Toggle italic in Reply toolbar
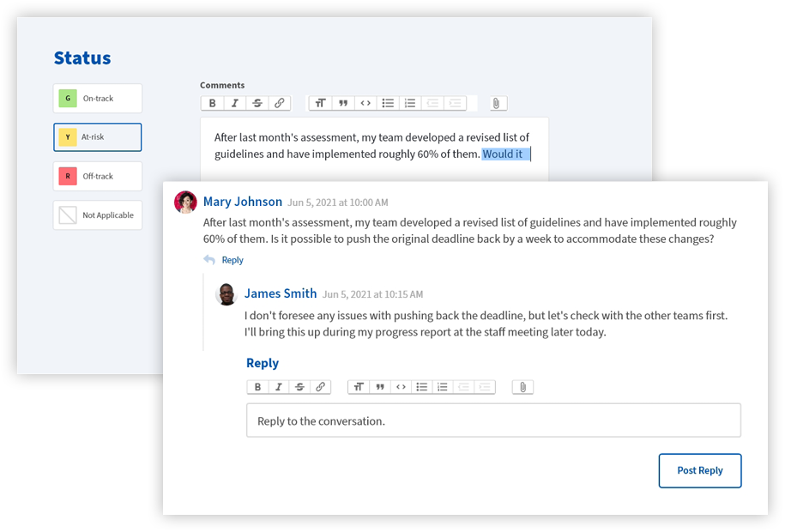Viewport: 785px width, 532px height. (x=279, y=387)
